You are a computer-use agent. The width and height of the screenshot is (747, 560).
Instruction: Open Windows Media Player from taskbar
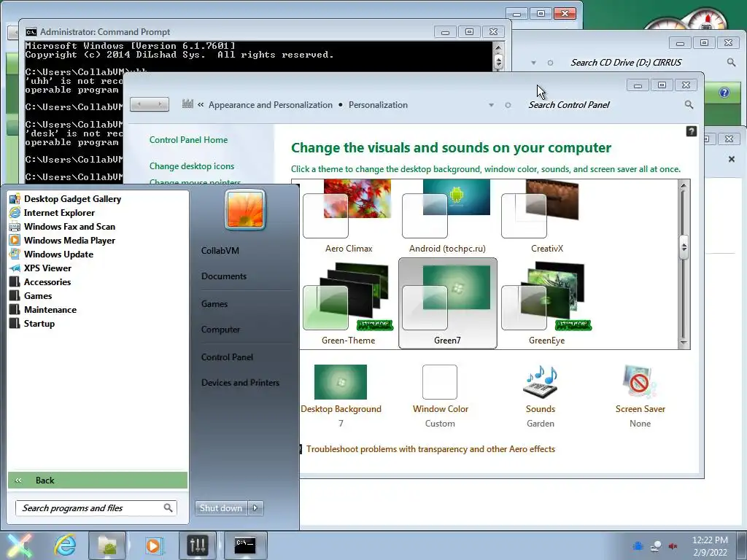click(x=153, y=545)
